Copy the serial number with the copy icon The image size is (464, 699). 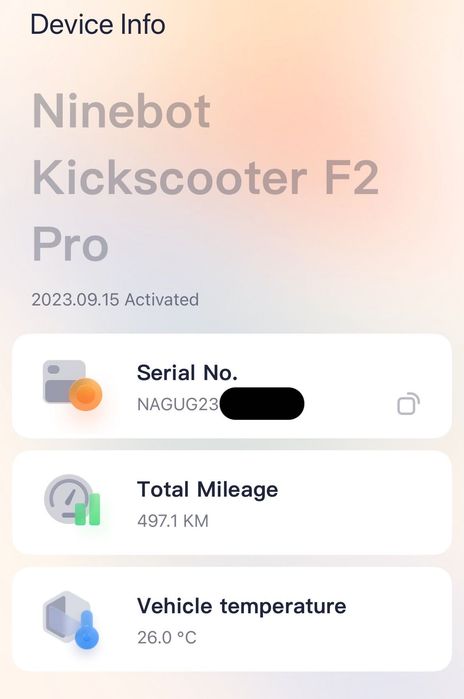tap(408, 403)
